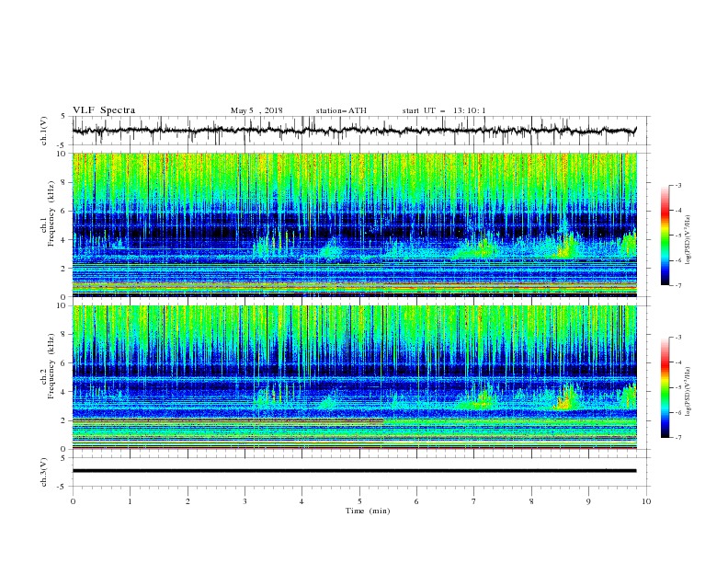Click the "Time (min)" axis title
Viewport: 728px width, 563px height.
click(368, 511)
